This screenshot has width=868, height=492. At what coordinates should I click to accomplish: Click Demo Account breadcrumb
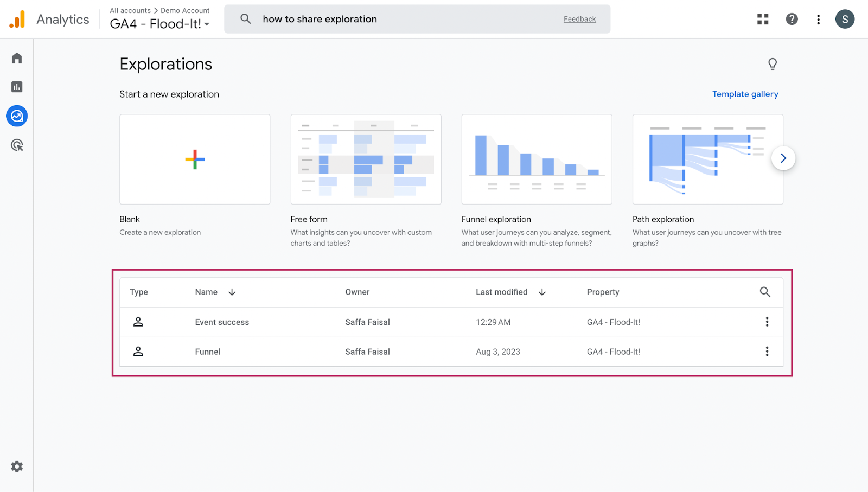185,10
